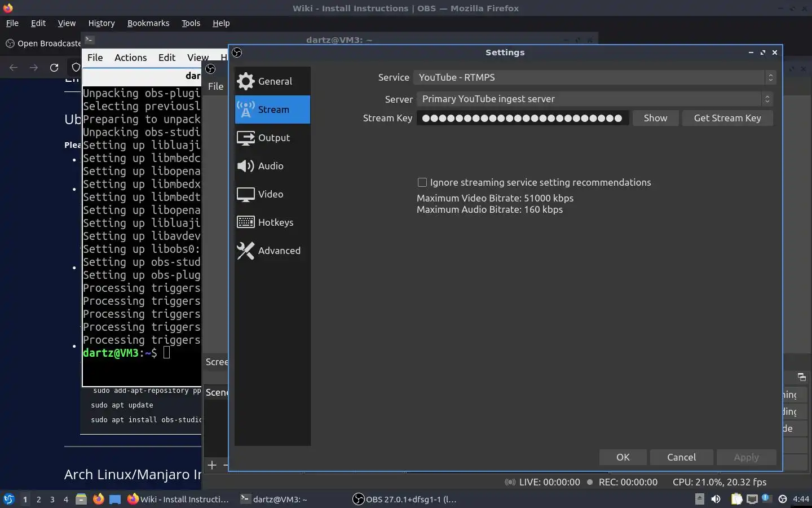The image size is (812, 508).
Task: Click the OBS main window logo icon
Action: coord(210,69)
